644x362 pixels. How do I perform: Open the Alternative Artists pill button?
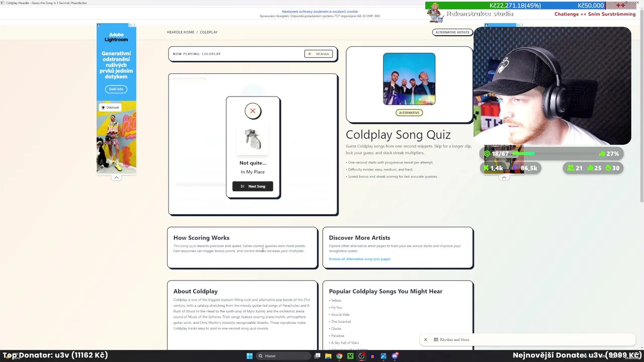452,32
